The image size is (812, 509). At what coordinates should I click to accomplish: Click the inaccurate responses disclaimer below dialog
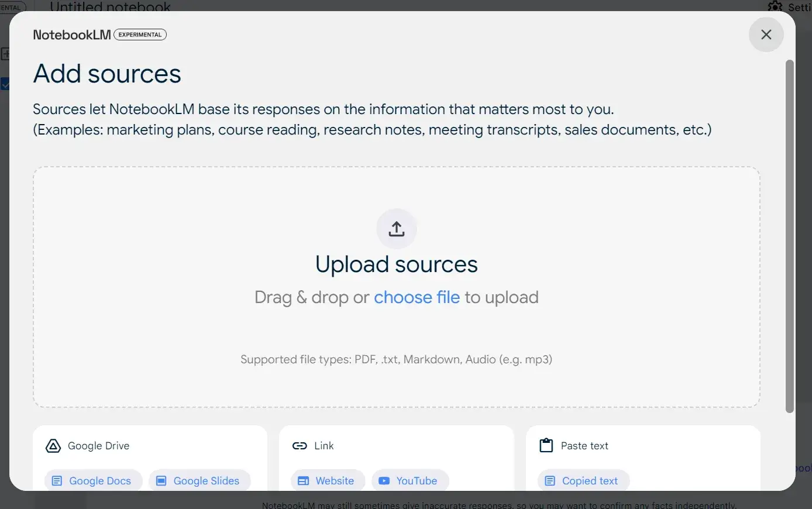[499, 505]
